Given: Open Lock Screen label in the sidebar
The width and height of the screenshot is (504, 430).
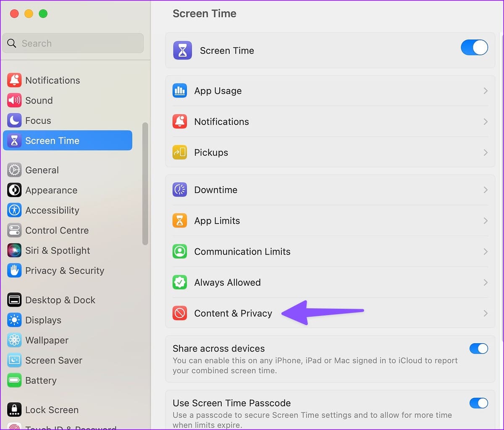Looking at the screenshot, I should click(52, 410).
